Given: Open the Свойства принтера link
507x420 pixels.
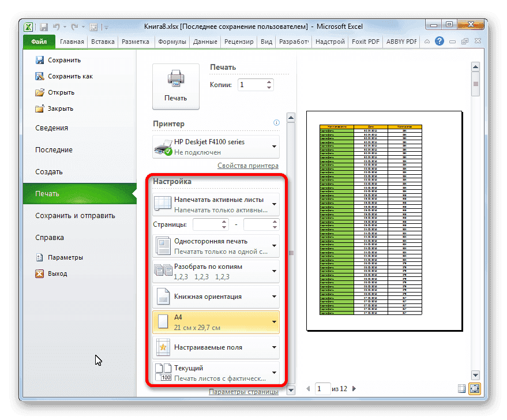Looking at the screenshot, I should click(x=247, y=166).
